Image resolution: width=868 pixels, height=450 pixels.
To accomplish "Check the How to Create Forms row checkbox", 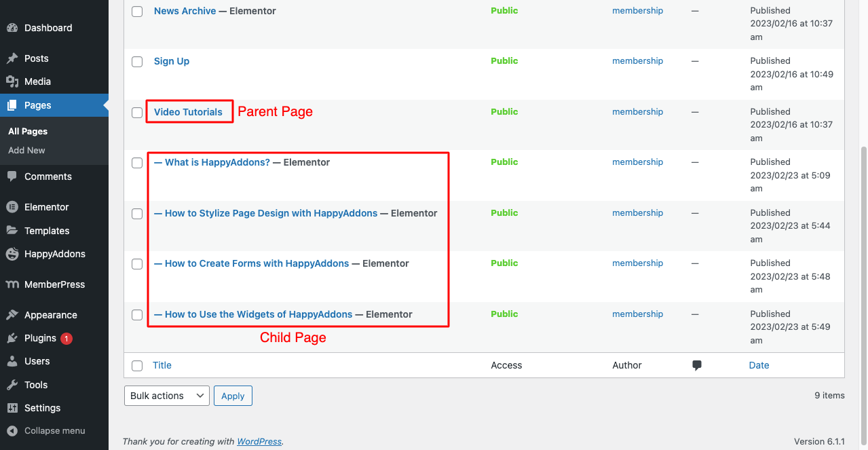I will [137, 264].
